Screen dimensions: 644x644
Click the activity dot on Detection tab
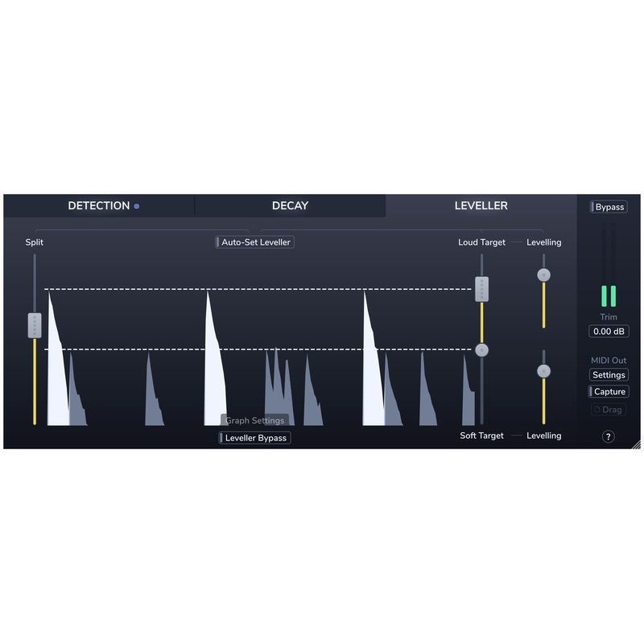point(137,205)
